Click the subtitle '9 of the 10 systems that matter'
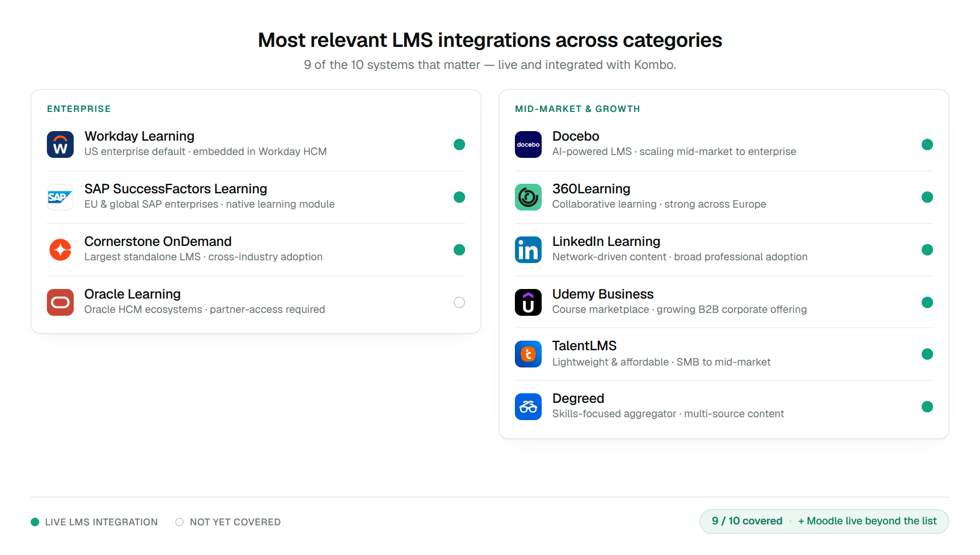980x555 pixels. click(x=392, y=65)
